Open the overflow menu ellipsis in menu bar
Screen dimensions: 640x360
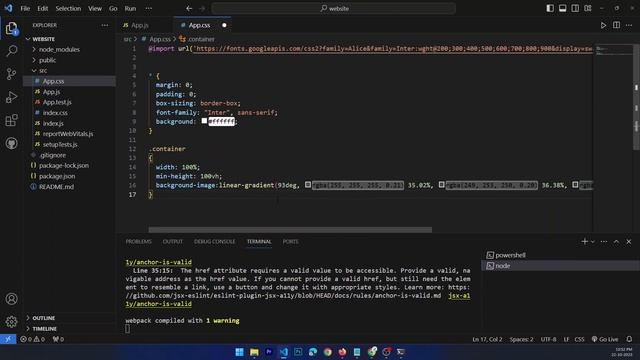click(149, 8)
